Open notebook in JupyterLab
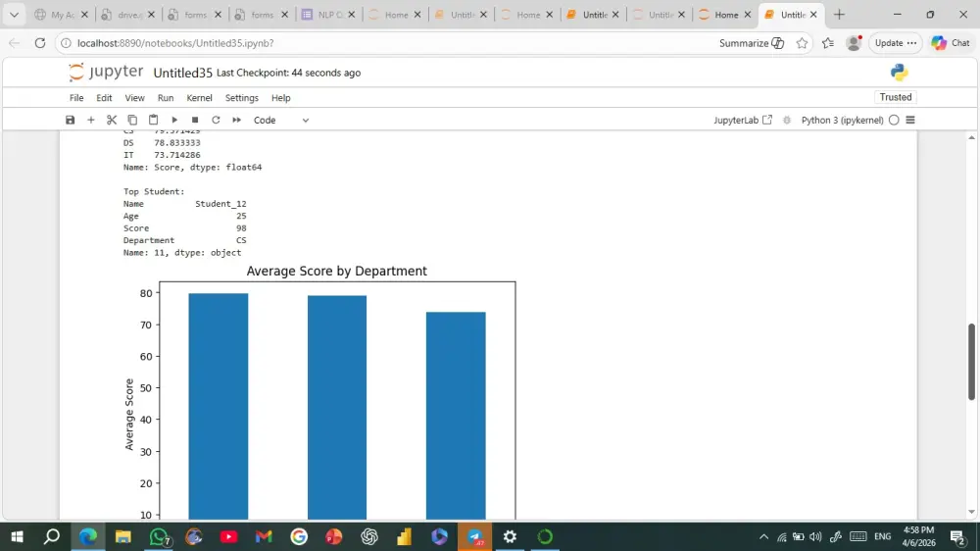 coord(743,120)
